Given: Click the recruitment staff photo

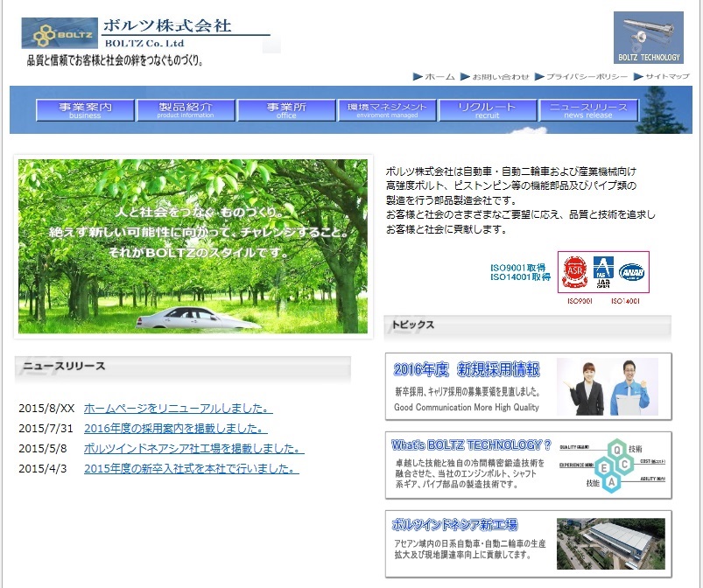Looking at the screenshot, I should tap(608, 387).
